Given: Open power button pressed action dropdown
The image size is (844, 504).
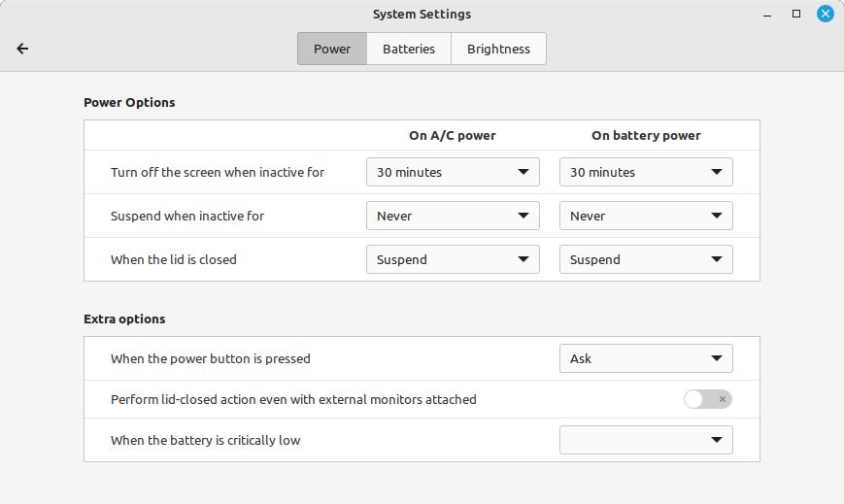Looking at the screenshot, I should [x=646, y=358].
